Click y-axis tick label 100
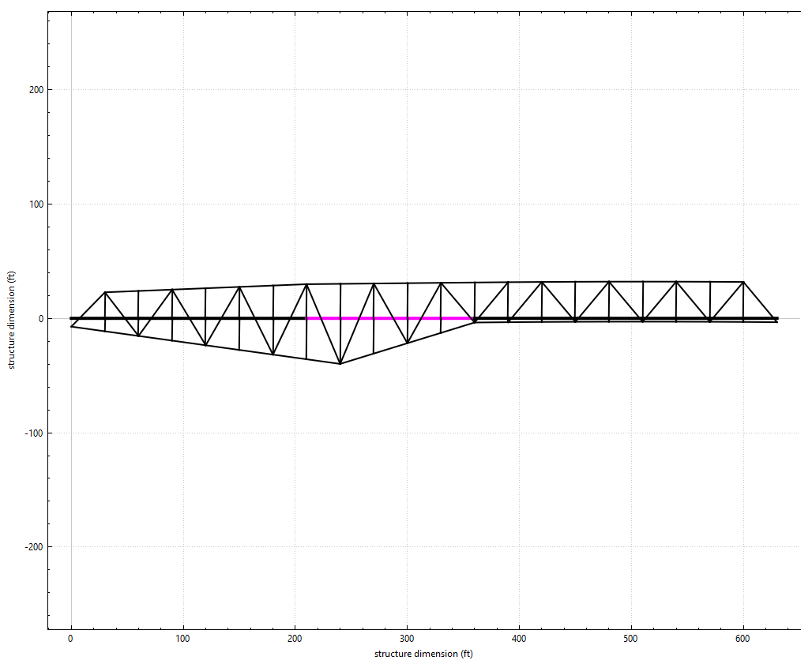 point(34,204)
